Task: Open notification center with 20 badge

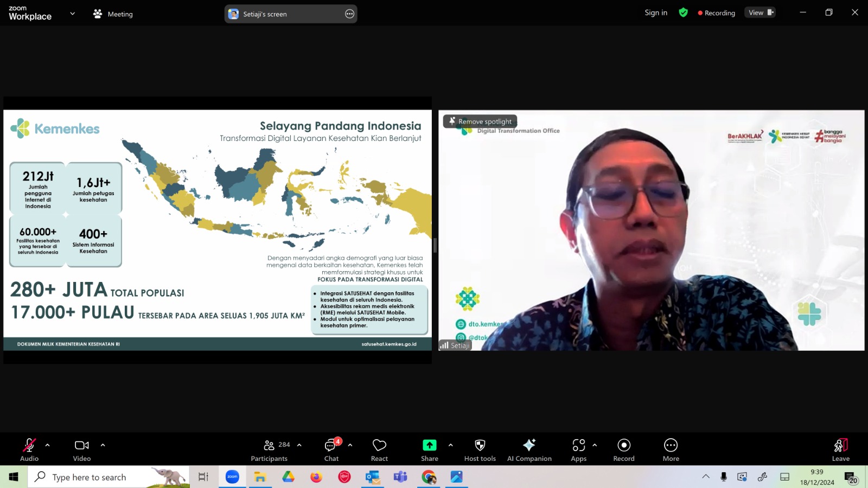Action: [x=851, y=477]
